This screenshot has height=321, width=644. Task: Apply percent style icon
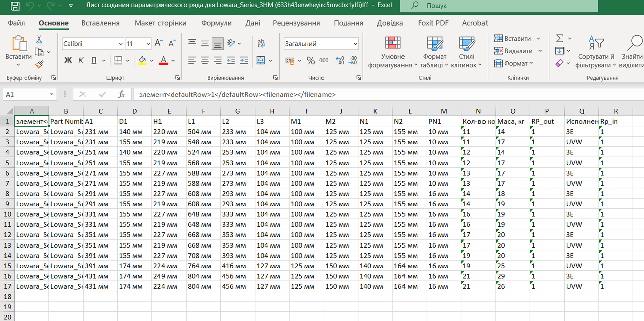311,61
